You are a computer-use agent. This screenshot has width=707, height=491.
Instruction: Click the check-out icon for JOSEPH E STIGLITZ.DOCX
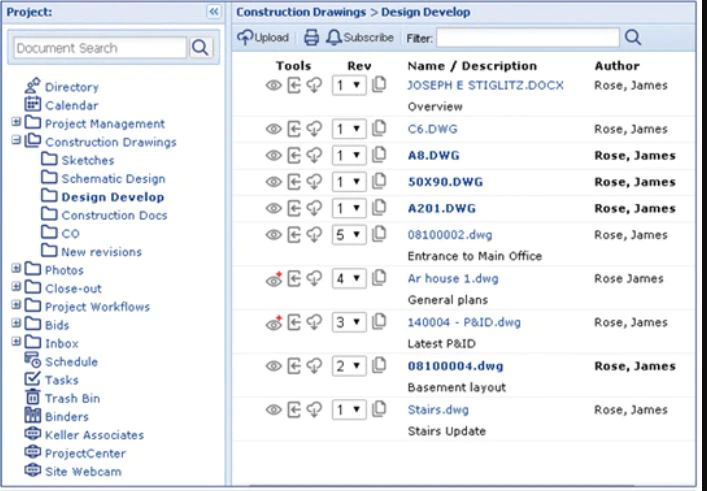click(x=294, y=85)
